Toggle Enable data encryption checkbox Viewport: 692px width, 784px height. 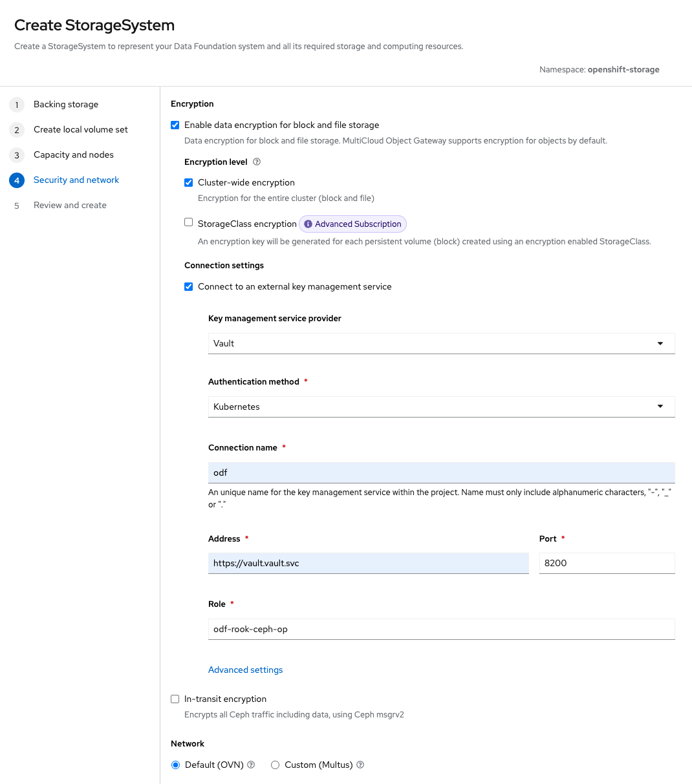[x=175, y=125]
